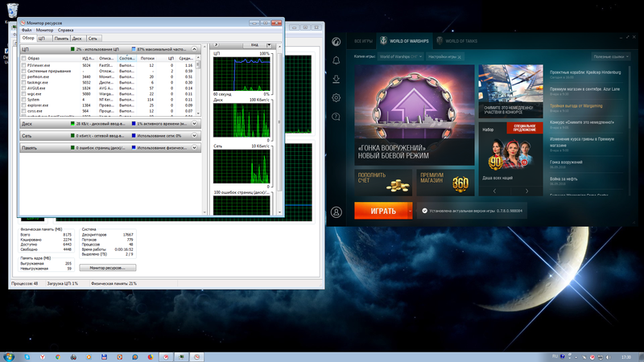
Task: Click World of Warships anchor emblem icon
Action: (383, 41)
